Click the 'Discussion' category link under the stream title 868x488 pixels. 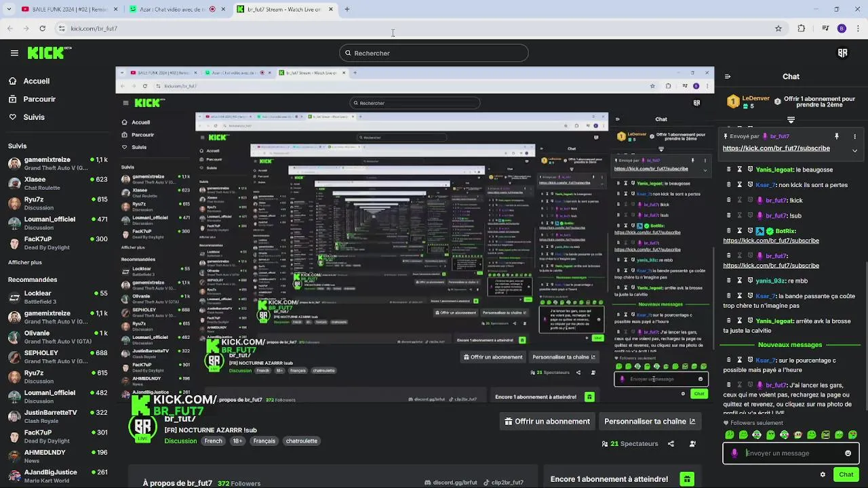[x=180, y=441]
